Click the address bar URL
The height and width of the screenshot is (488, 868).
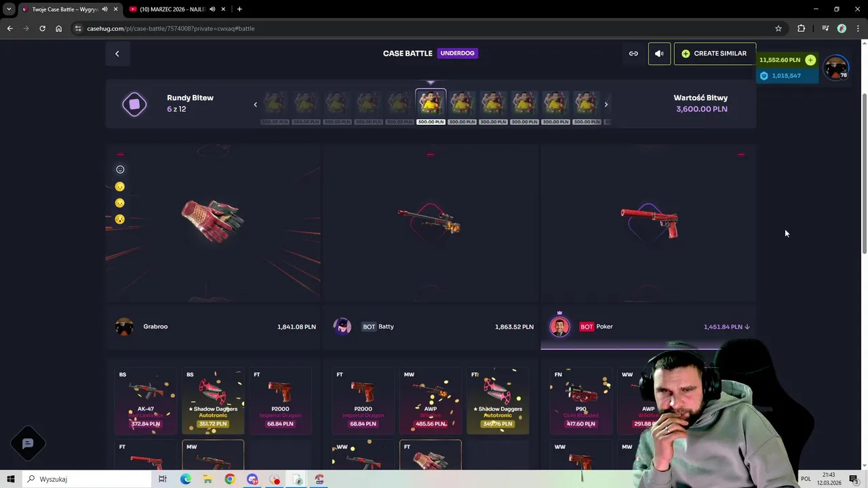point(171,28)
